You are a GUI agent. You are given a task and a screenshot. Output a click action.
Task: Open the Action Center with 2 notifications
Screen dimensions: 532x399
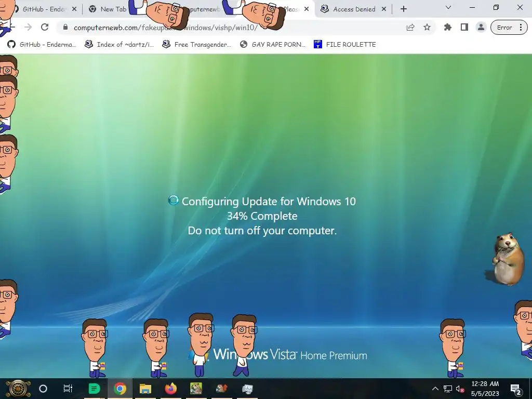[x=515, y=389]
